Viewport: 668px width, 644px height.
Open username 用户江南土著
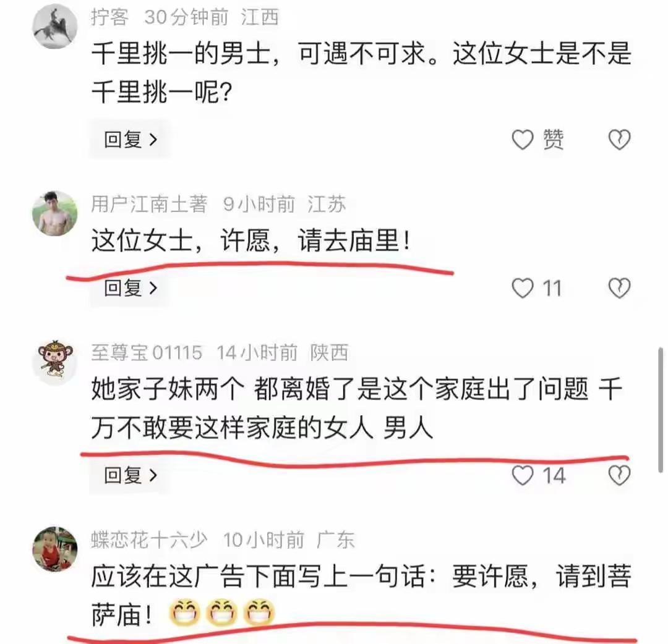click(x=149, y=204)
